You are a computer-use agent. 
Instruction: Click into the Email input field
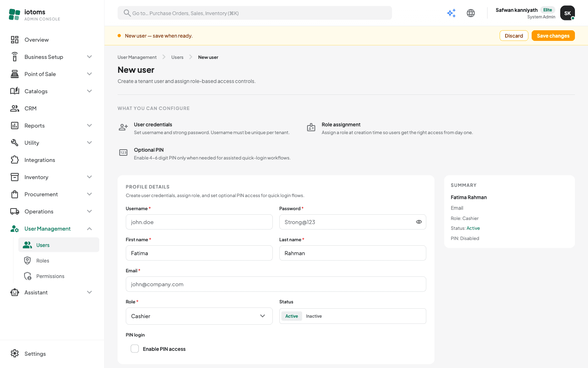point(276,284)
